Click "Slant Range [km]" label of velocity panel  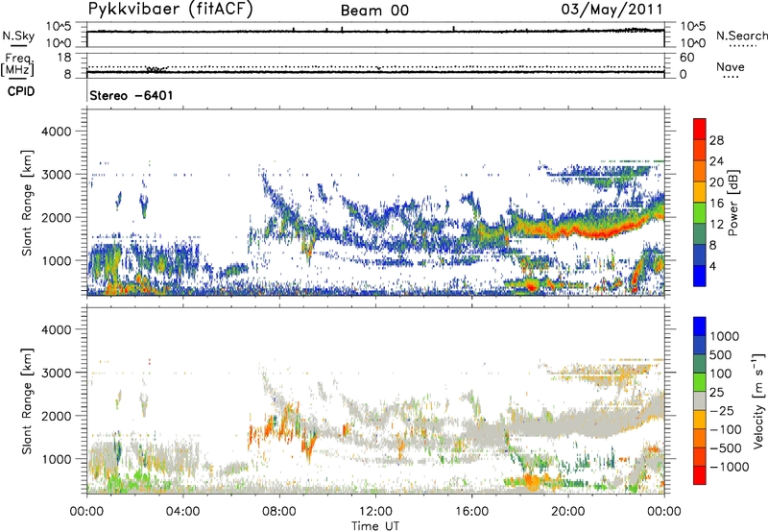pyautogui.click(x=27, y=401)
